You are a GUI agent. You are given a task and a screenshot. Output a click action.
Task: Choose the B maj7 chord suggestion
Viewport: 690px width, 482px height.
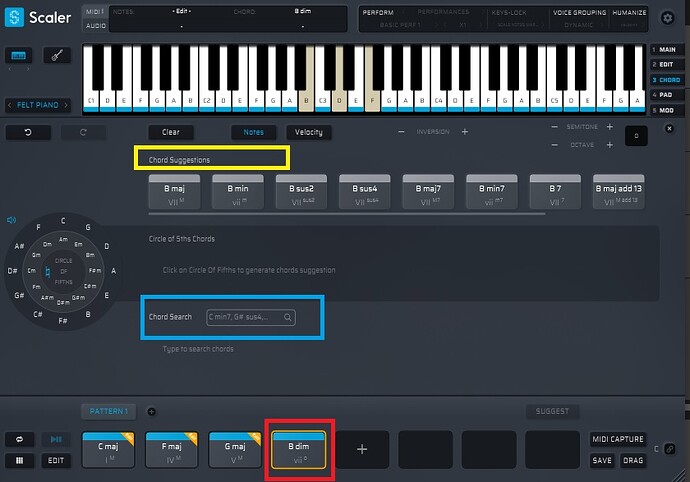[428, 192]
